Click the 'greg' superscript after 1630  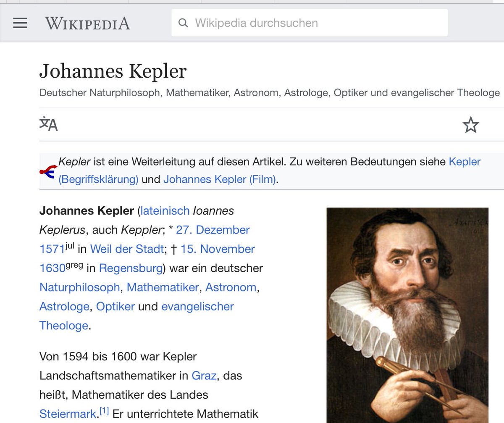point(74,265)
